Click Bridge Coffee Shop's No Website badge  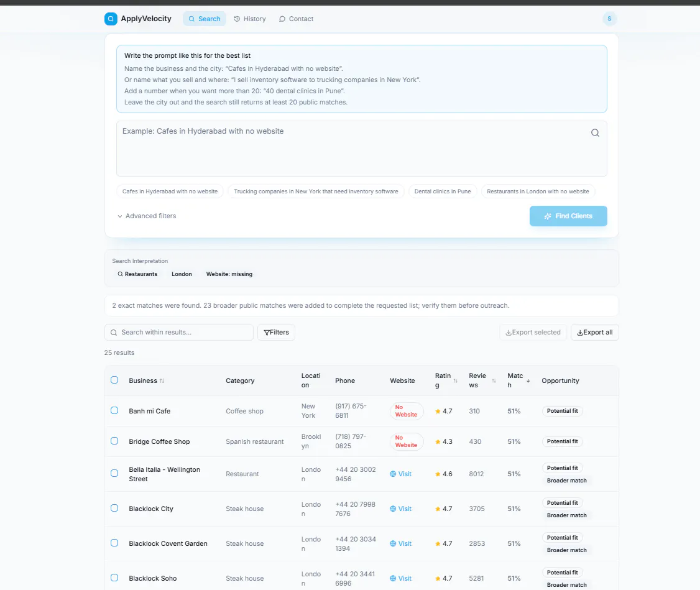[406, 441]
